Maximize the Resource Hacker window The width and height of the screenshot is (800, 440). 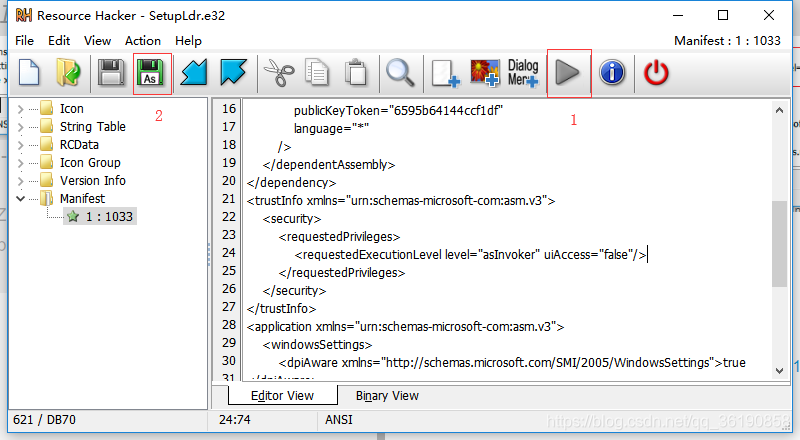[723, 15]
